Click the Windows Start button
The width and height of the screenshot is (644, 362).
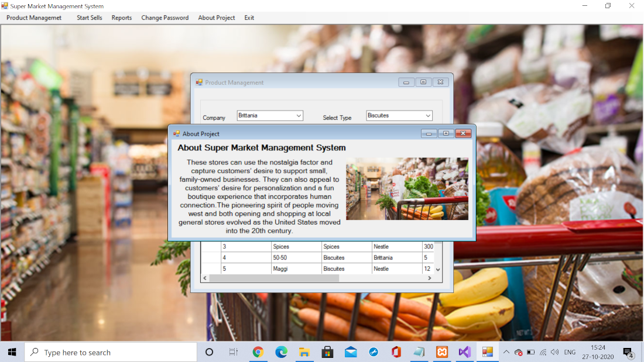click(x=12, y=352)
